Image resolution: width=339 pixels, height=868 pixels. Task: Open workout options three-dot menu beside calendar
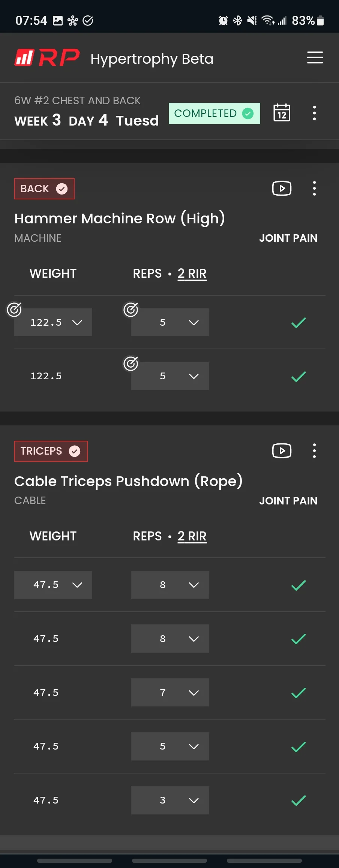[314, 113]
